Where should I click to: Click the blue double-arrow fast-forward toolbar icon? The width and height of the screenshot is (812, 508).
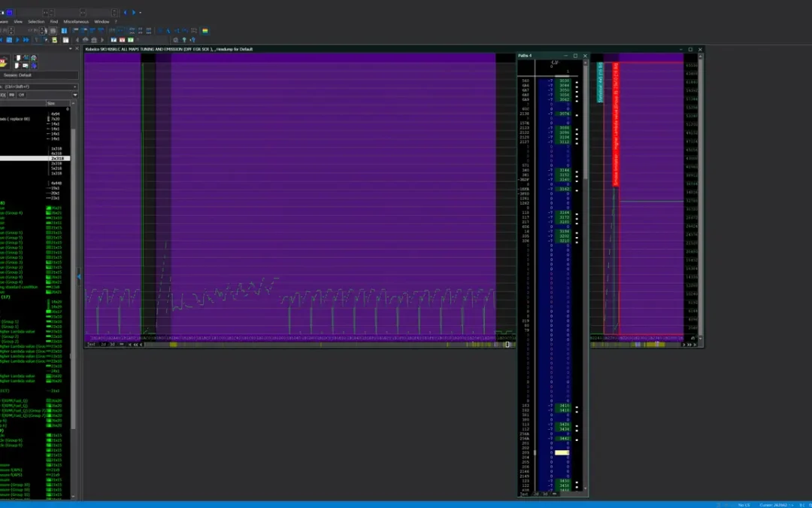26,40
